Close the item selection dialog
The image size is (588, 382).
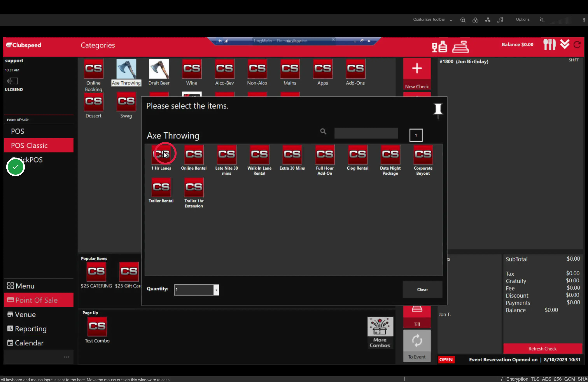click(x=422, y=289)
